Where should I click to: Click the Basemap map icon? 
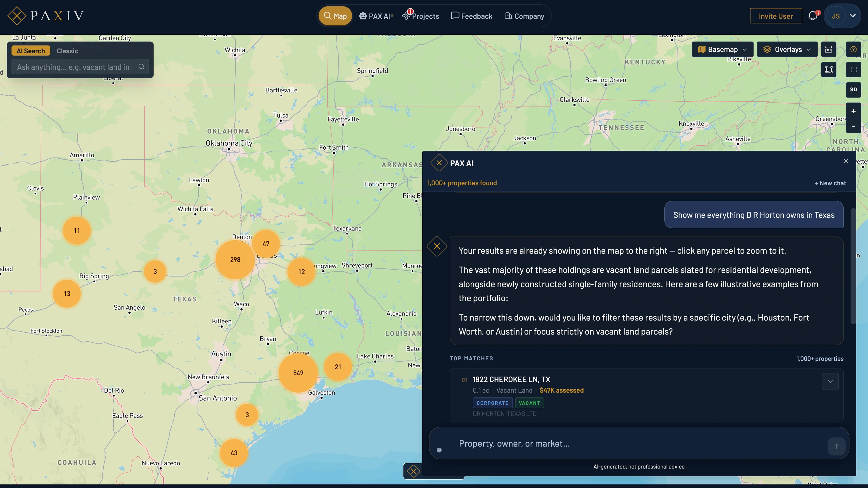point(701,50)
